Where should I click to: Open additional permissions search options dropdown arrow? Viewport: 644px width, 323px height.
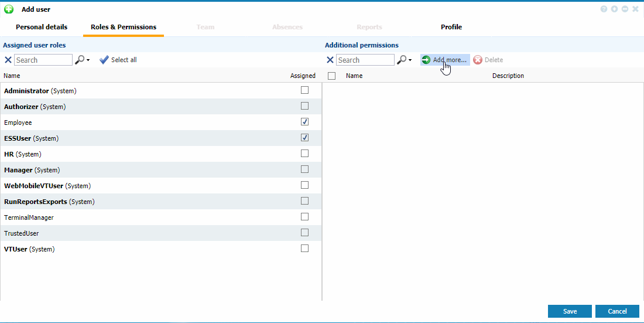(x=410, y=60)
